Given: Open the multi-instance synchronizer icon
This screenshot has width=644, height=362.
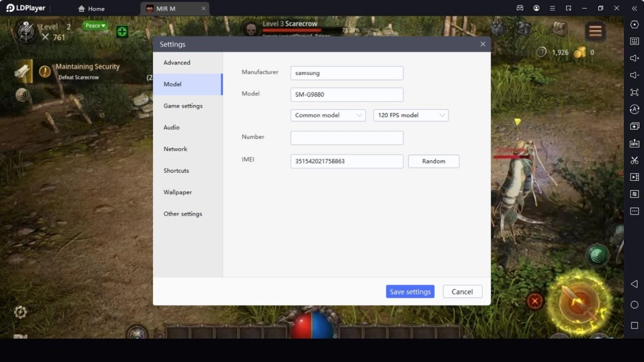Looking at the screenshot, I should coord(635,126).
